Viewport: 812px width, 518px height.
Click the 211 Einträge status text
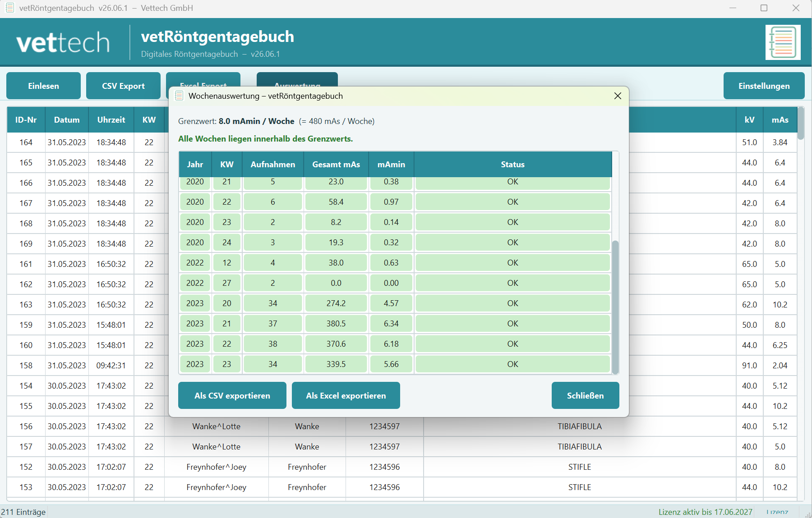click(x=23, y=512)
